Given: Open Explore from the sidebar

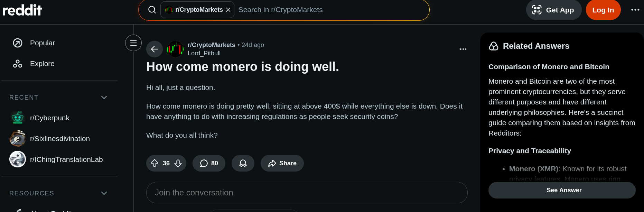Looking at the screenshot, I should (42, 64).
